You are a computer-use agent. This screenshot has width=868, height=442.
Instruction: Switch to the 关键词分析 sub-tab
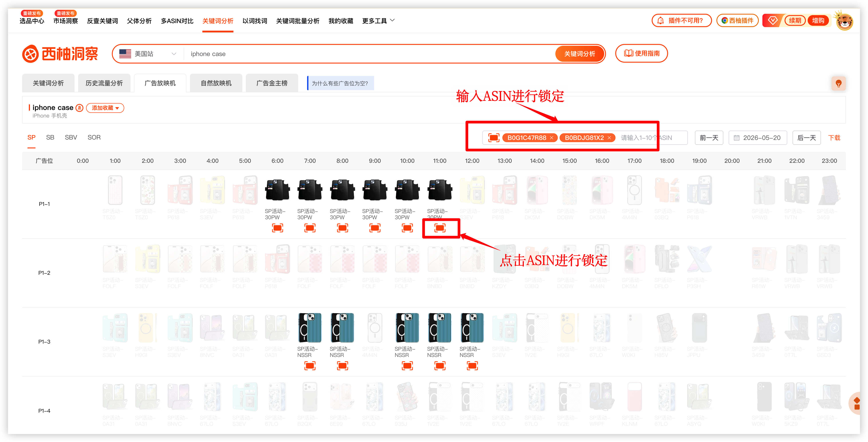tap(48, 83)
